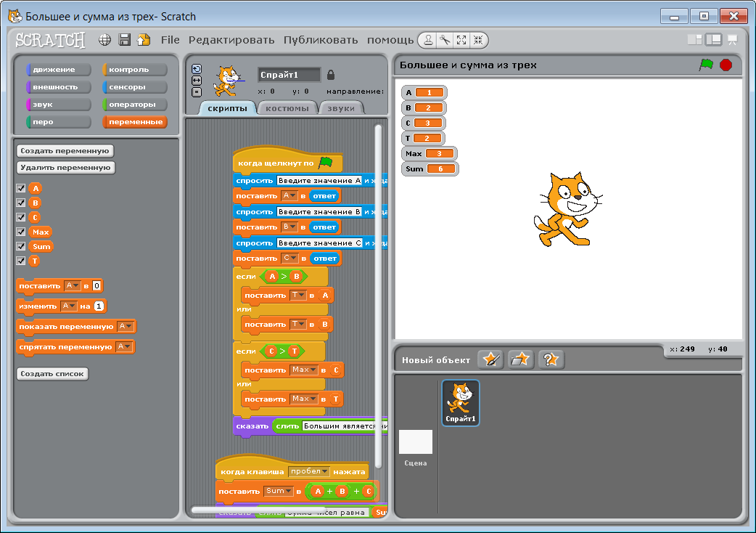Viewport: 756px width, 533px height.
Task: Uncheck variable B checkbox
Action: pyautogui.click(x=21, y=203)
